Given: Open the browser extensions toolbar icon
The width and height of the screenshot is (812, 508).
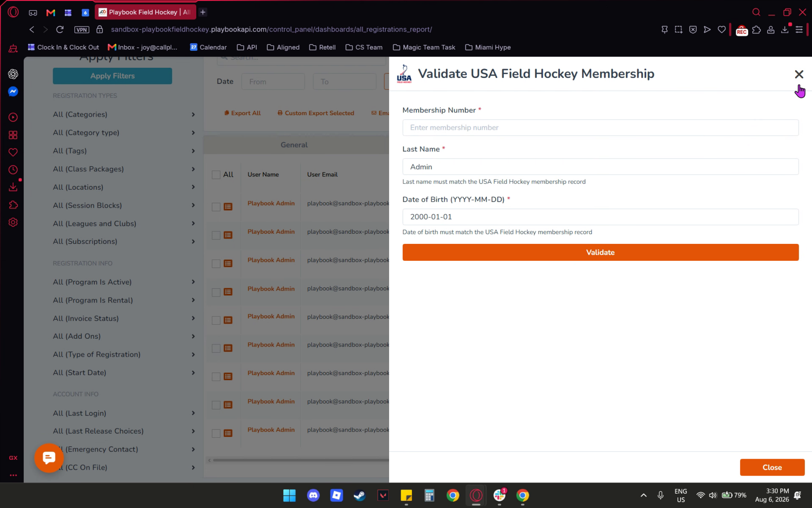Looking at the screenshot, I should pos(756,29).
